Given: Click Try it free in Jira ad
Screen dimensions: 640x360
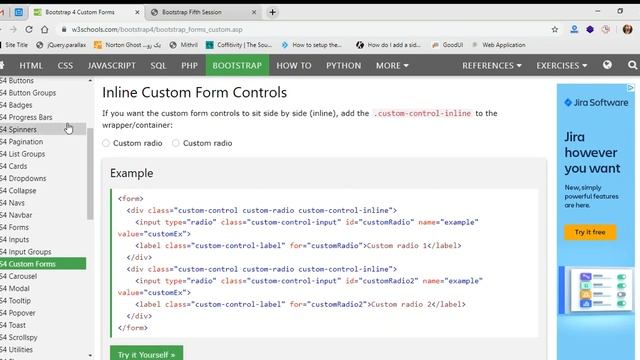Looking at the screenshot, I should pos(590,232).
